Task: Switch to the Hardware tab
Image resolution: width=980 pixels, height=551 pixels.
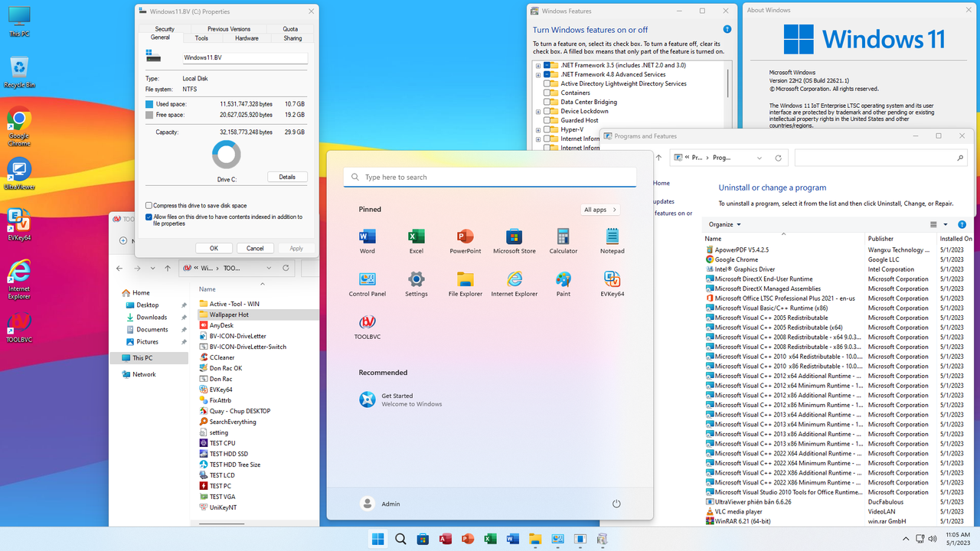Action: coord(247,38)
